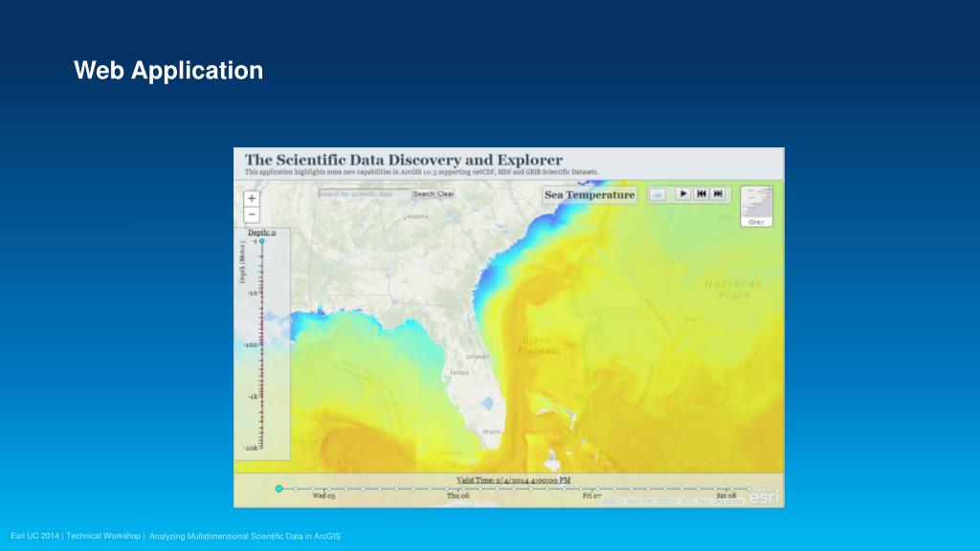Click the Tampa label on the map

[x=459, y=372]
